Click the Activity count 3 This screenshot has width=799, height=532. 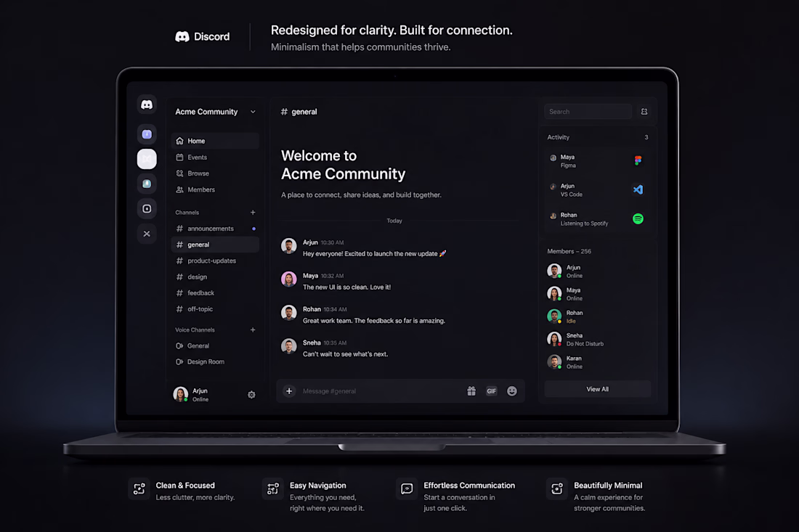[646, 137]
